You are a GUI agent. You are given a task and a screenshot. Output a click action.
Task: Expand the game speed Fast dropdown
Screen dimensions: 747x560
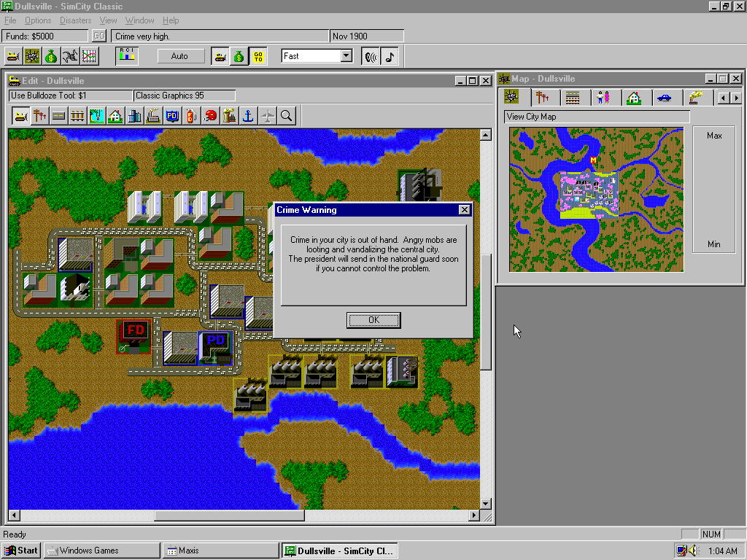(347, 56)
